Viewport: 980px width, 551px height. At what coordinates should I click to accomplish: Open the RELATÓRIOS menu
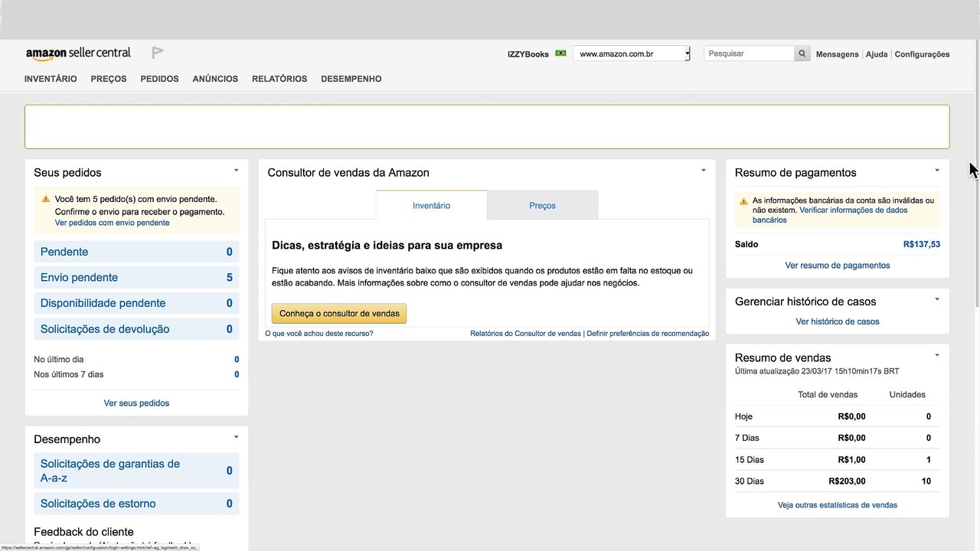[x=279, y=79]
